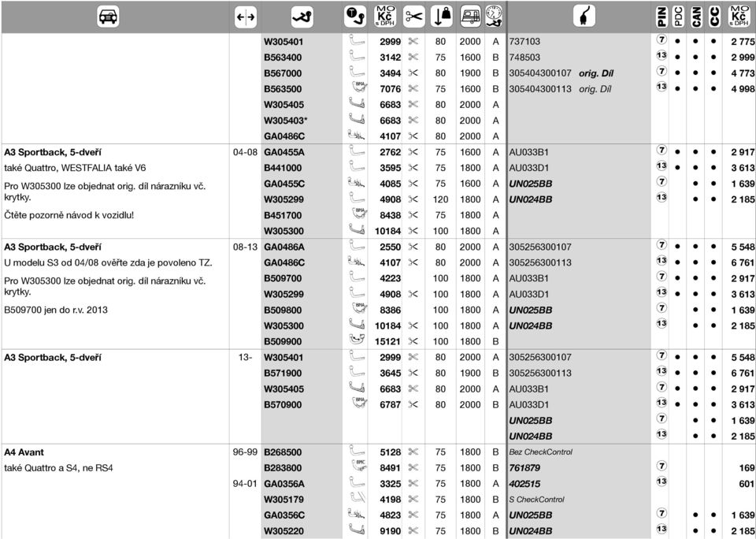Click the towball type header icon
The width and height of the screenshot is (756, 539).
point(355,17)
